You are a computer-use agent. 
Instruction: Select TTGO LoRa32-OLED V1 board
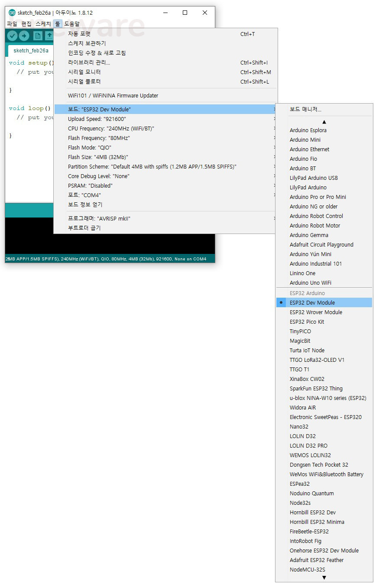[324, 360]
